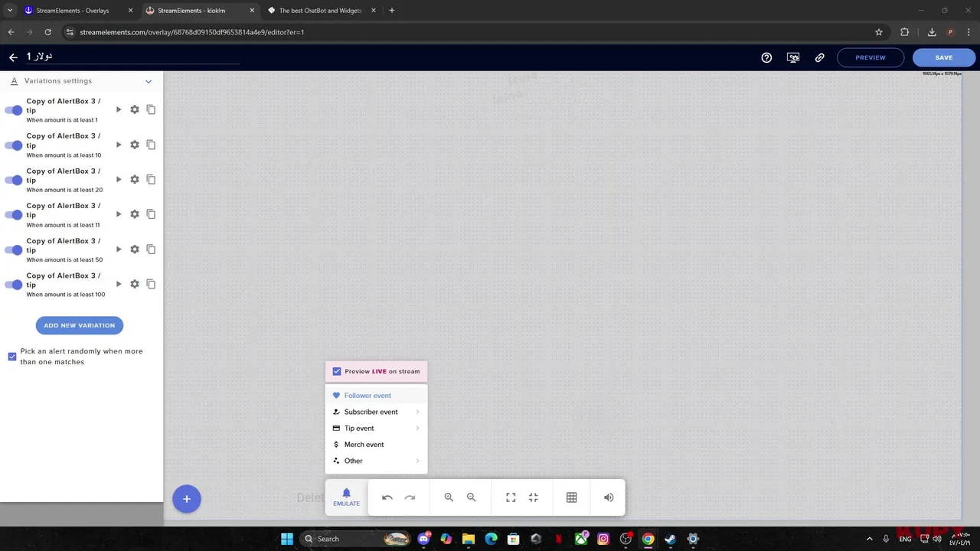Add a widget with blue plus button
Viewport: 980px width, 551px height.
(186, 499)
